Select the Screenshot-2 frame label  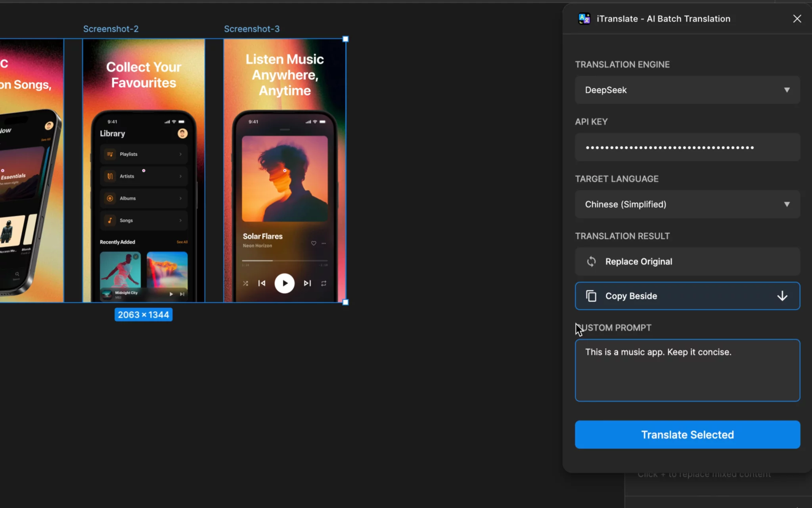(x=111, y=29)
